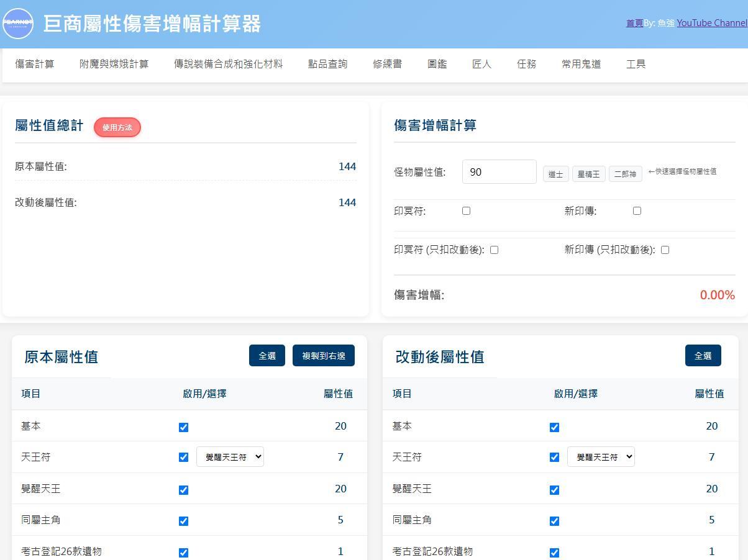This screenshot has width=748, height=560.
Task: Select 常用鬼道 from navigation
Action: (581, 64)
